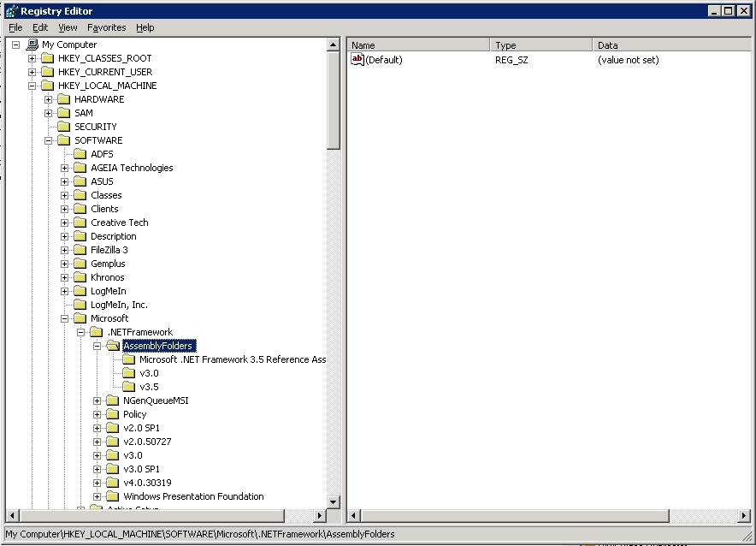Expand the v4.0.30319 key

point(97,483)
